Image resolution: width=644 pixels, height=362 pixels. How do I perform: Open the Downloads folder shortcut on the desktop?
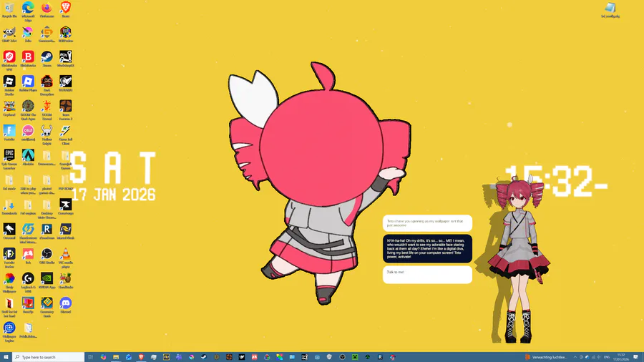[9, 207]
